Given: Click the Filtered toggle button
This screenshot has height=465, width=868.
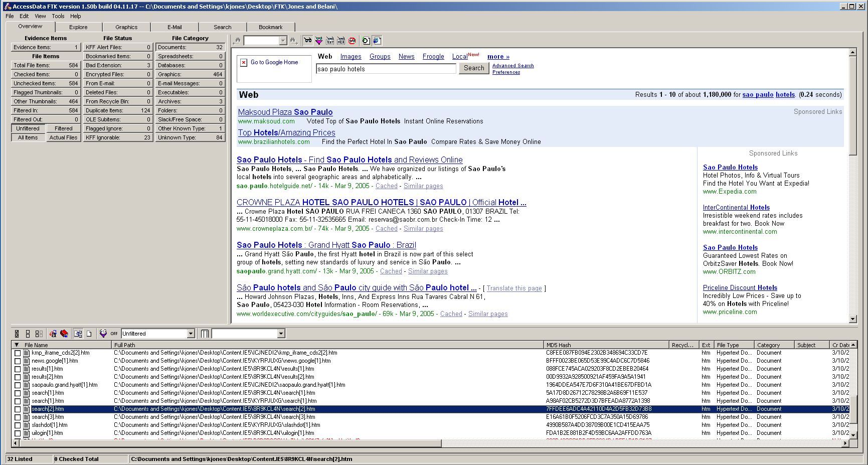Looking at the screenshot, I should [64, 128].
